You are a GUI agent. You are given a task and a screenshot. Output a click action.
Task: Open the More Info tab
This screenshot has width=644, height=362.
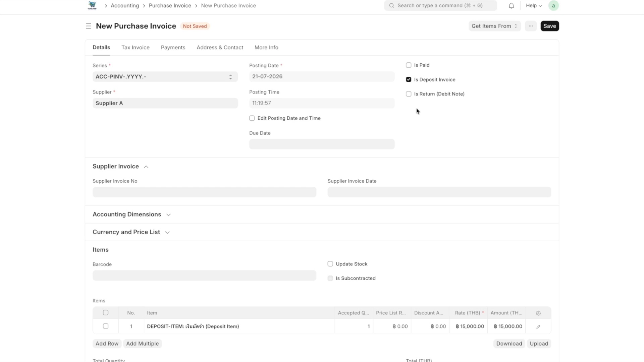coord(266,48)
